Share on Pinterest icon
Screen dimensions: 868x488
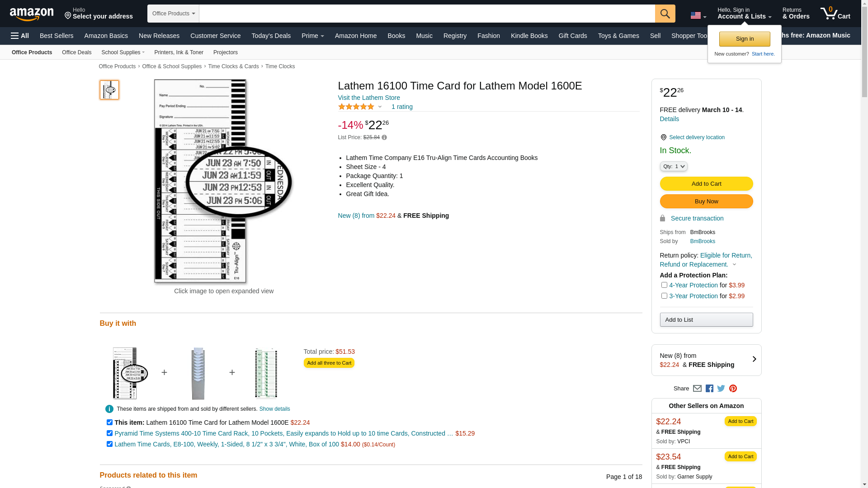click(x=733, y=389)
